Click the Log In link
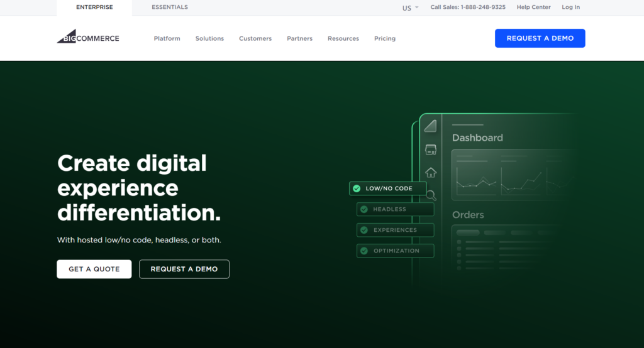Viewport: 644px width, 348px height. pos(570,7)
